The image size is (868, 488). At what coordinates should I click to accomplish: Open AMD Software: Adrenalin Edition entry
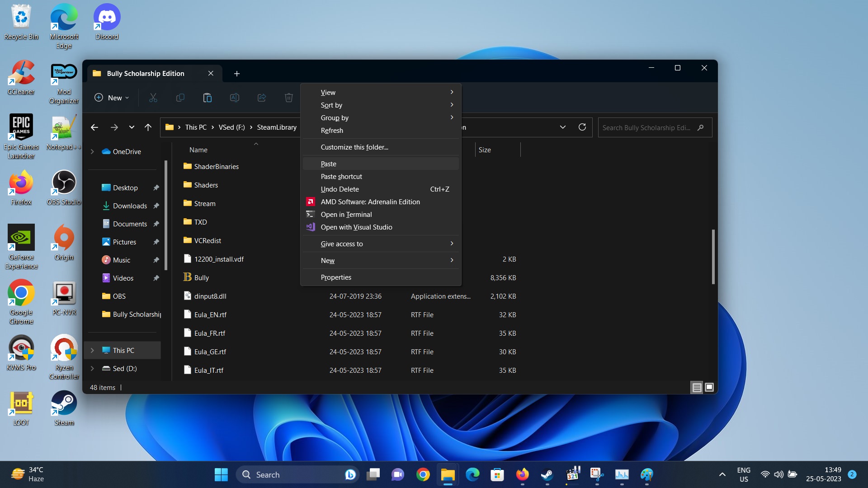click(370, 202)
